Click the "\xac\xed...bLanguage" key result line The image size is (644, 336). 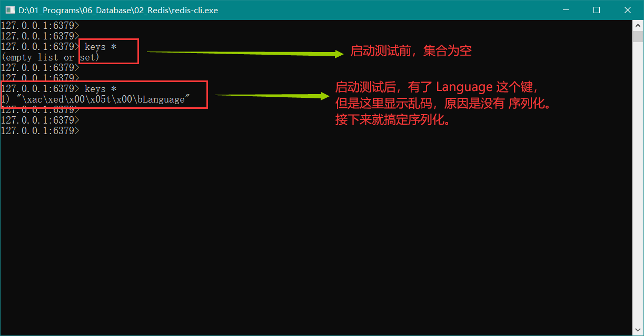[99, 99]
